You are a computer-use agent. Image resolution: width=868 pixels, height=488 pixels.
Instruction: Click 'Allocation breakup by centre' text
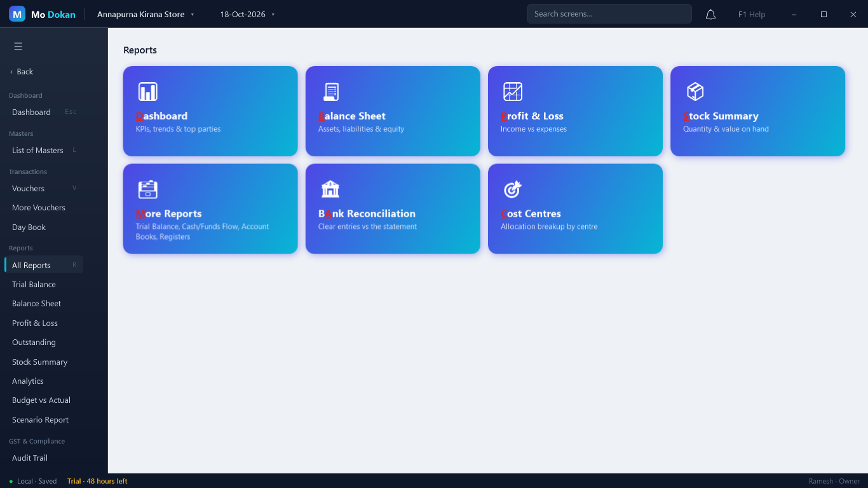coord(549,227)
